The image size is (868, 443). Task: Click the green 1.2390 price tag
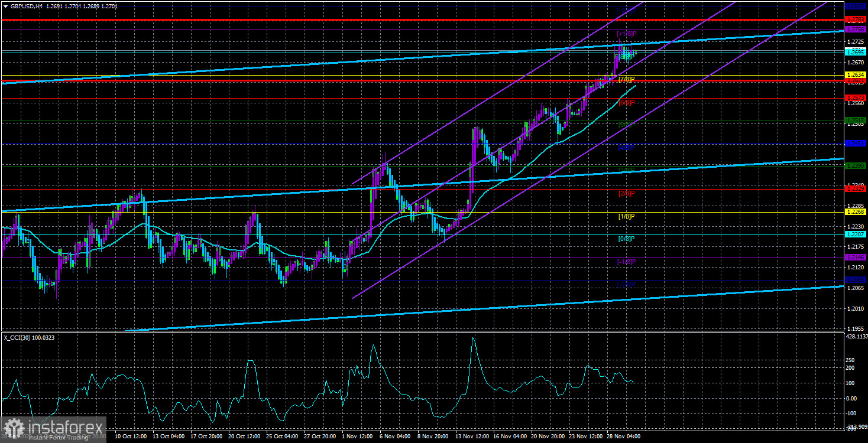856,166
